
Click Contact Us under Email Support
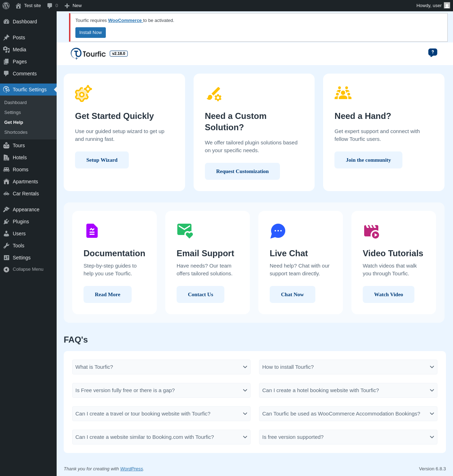click(x=200, y=294)
